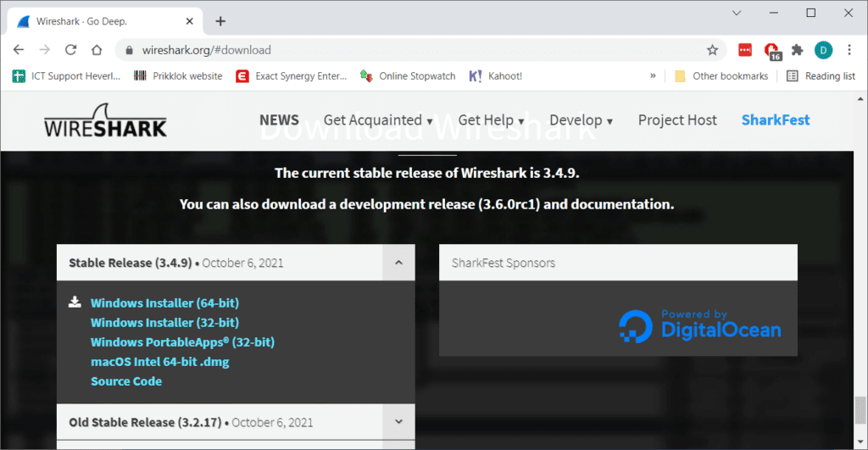The height and width of the screenshot is (450, 868).
Task: Open the Project Host menu item
Action: (x=677, y=120)
